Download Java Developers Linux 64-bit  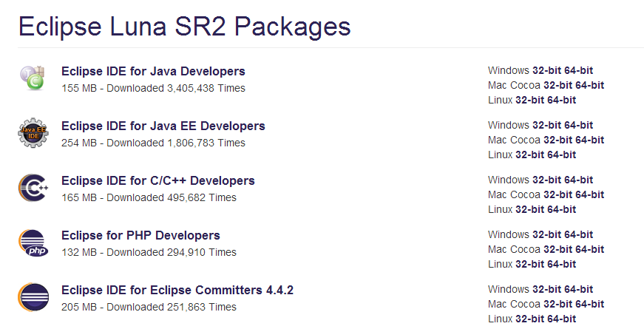coord(561,100)
